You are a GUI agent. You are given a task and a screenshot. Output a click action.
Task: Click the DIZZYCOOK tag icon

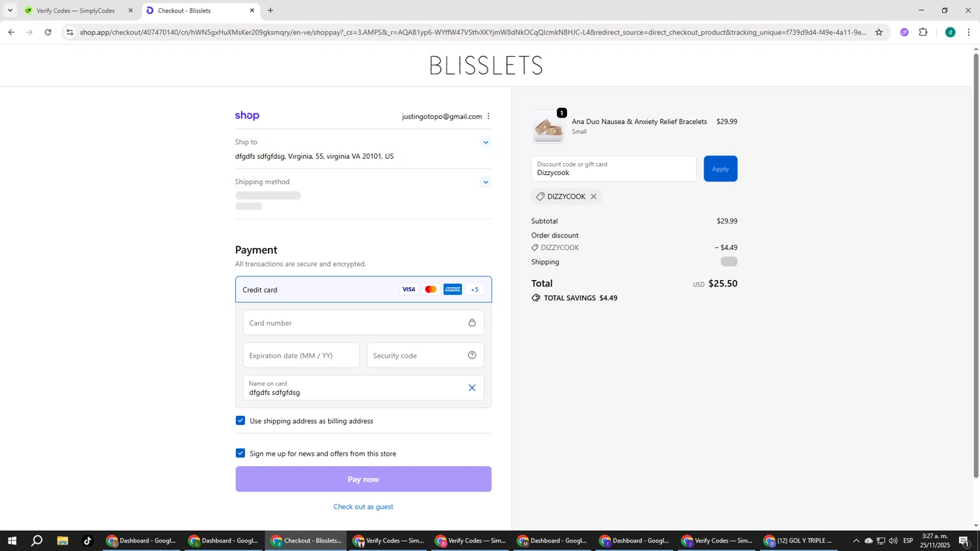click(540, 197)
